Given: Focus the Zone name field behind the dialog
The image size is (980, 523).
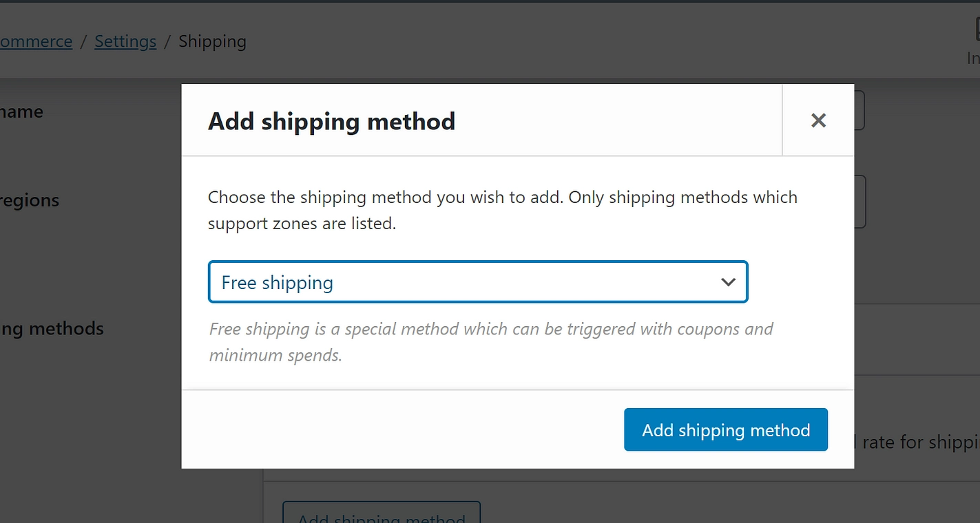Looking at the screenshot, I should pos(859,111).
